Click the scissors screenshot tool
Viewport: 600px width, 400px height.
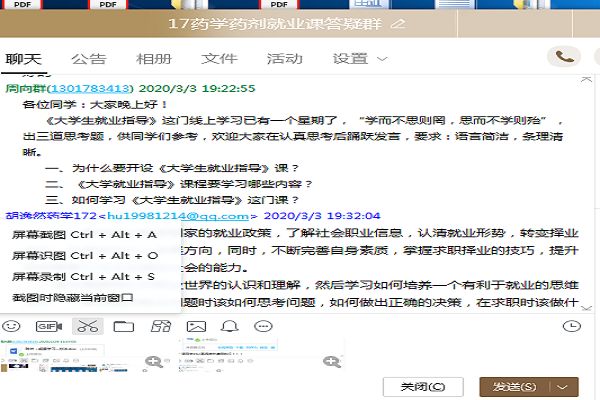point(88,326)
